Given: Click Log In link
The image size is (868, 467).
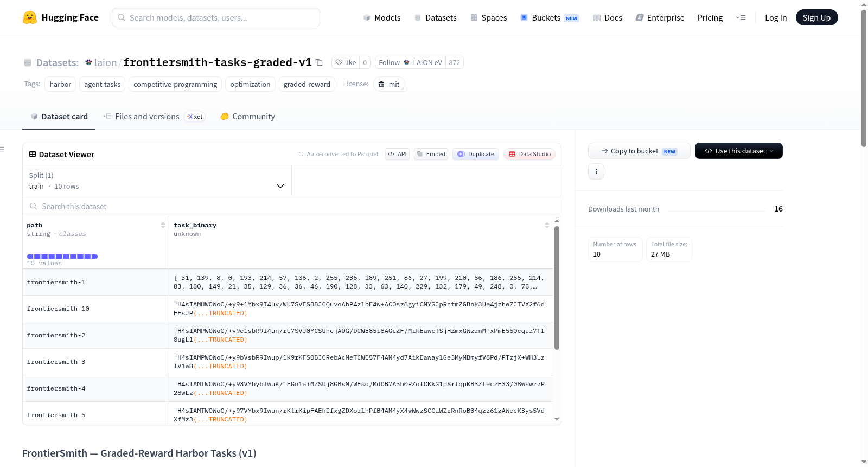Looking at the screenshot, I should [776, 17].
